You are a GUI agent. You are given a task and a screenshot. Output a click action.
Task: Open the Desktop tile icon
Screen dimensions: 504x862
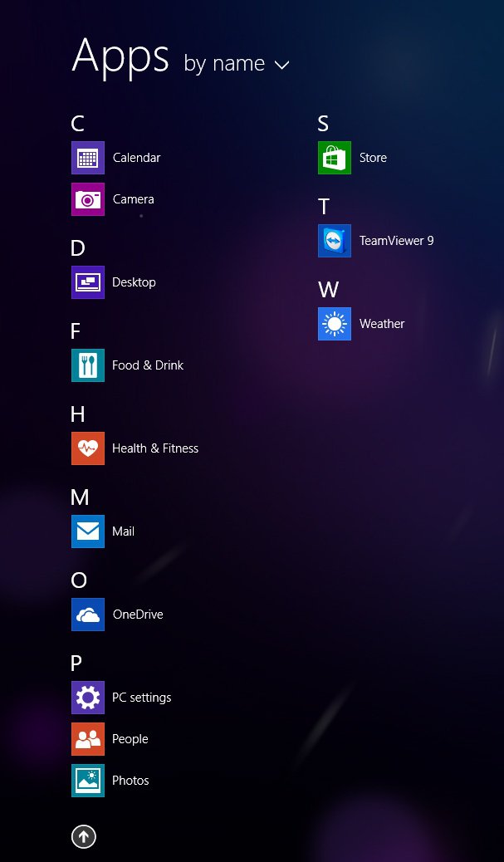88,282
